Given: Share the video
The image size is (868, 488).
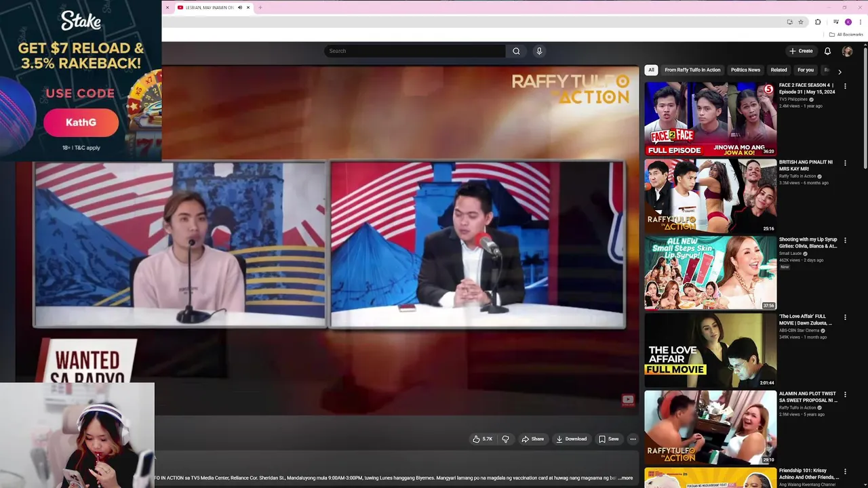Looking at the screenshot, I should pos(532,439).
